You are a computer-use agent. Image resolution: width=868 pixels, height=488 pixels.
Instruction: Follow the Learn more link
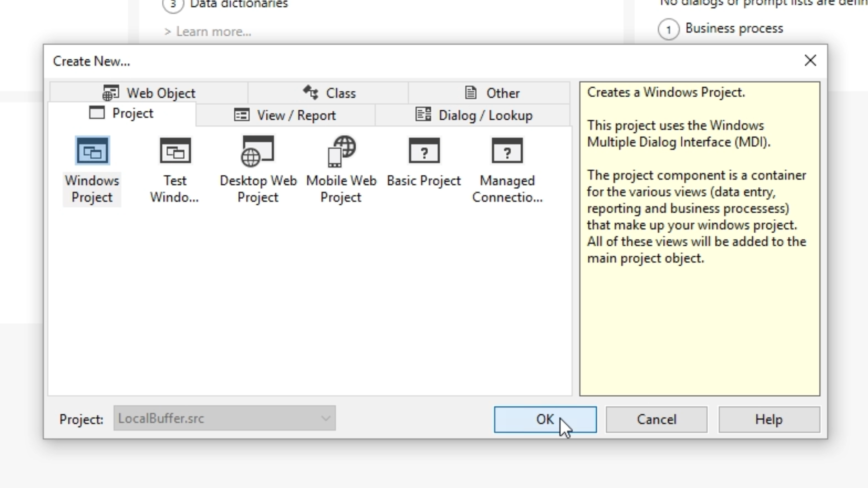[x=213, y=32]
